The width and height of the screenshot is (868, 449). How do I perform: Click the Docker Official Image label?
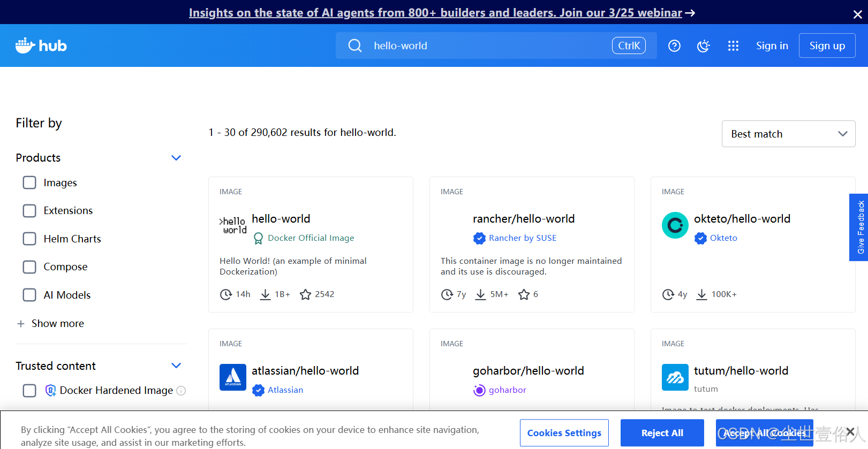(311, 238)
